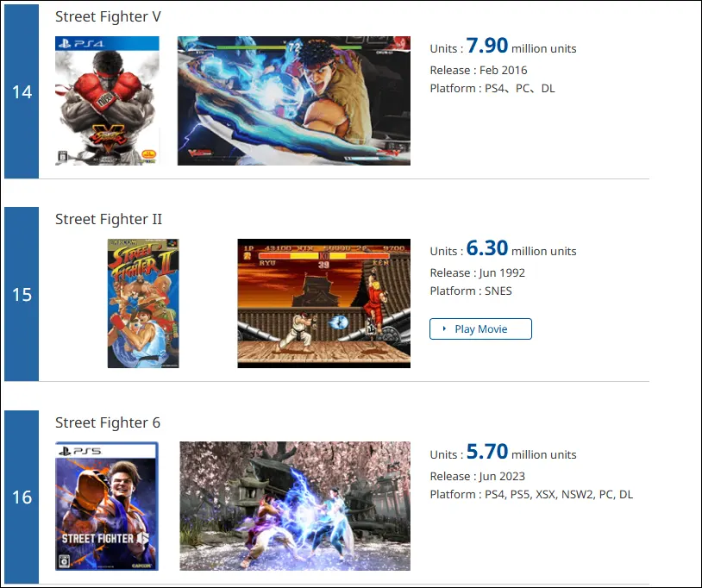Click the play arrow inside Play Movie button

click(444, 328)
